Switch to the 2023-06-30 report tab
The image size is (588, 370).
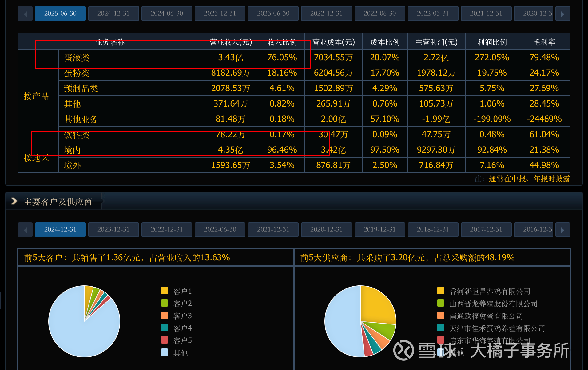(273, 14)
